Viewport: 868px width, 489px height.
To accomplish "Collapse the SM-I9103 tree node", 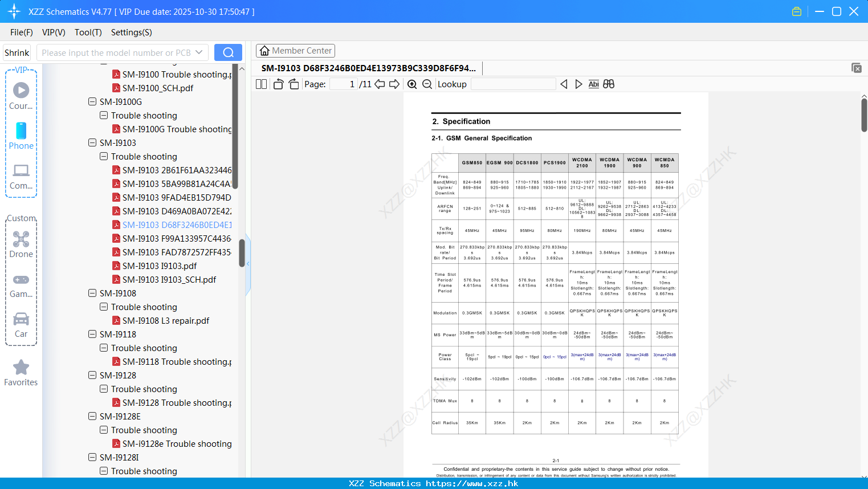I will click(x=92, y=142).
